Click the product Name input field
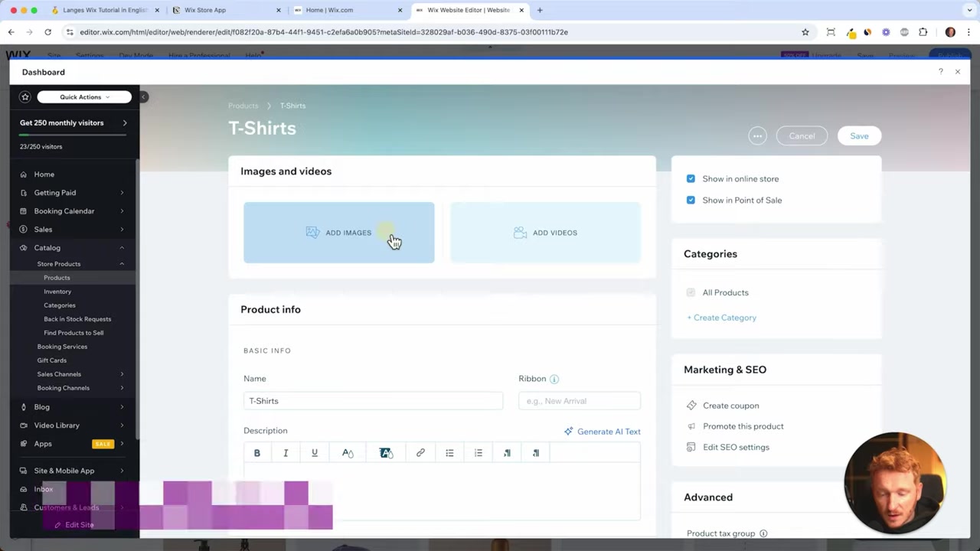This screenshot has height=551, width=980. 373,401
